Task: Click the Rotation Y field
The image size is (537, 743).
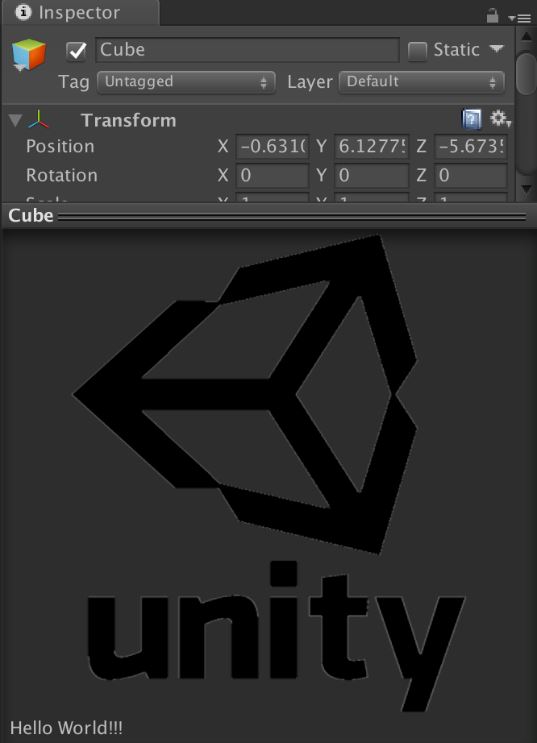Action: click(372, 176)
